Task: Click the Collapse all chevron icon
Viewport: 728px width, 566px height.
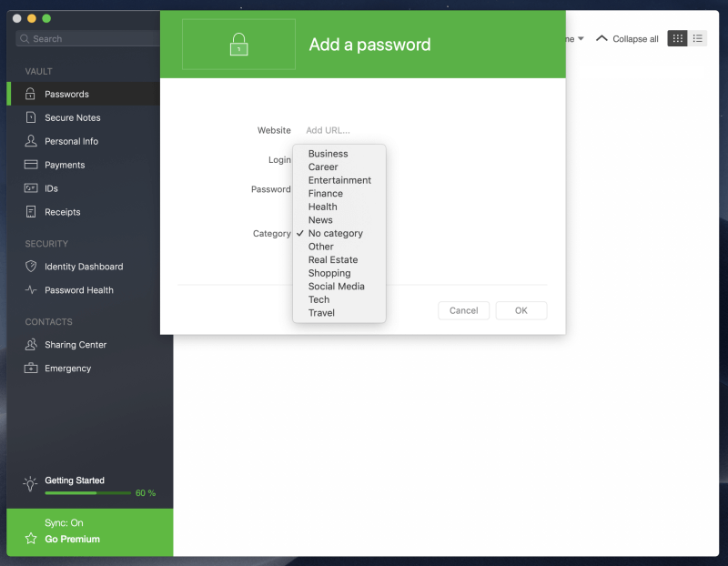Action: click(x=602, y=38)
